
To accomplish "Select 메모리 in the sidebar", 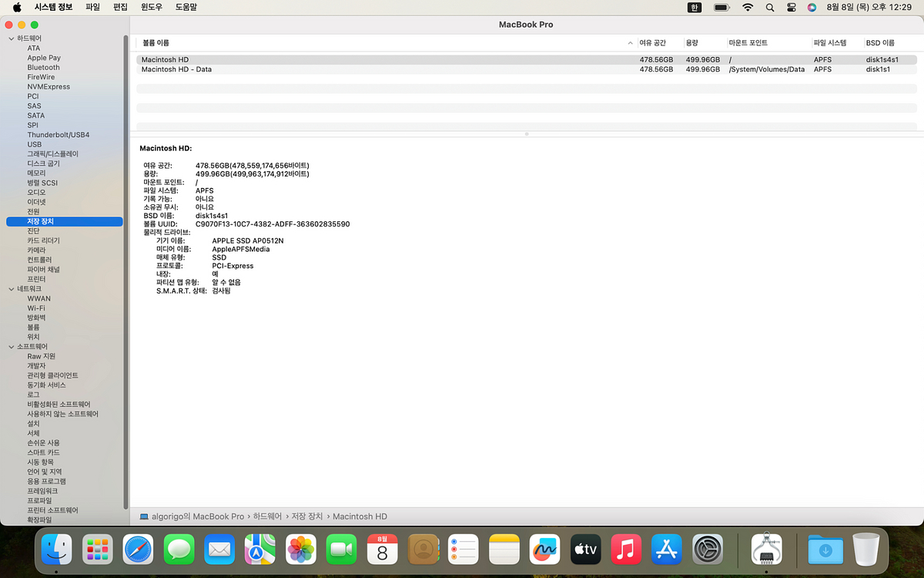I will point(36,173).
